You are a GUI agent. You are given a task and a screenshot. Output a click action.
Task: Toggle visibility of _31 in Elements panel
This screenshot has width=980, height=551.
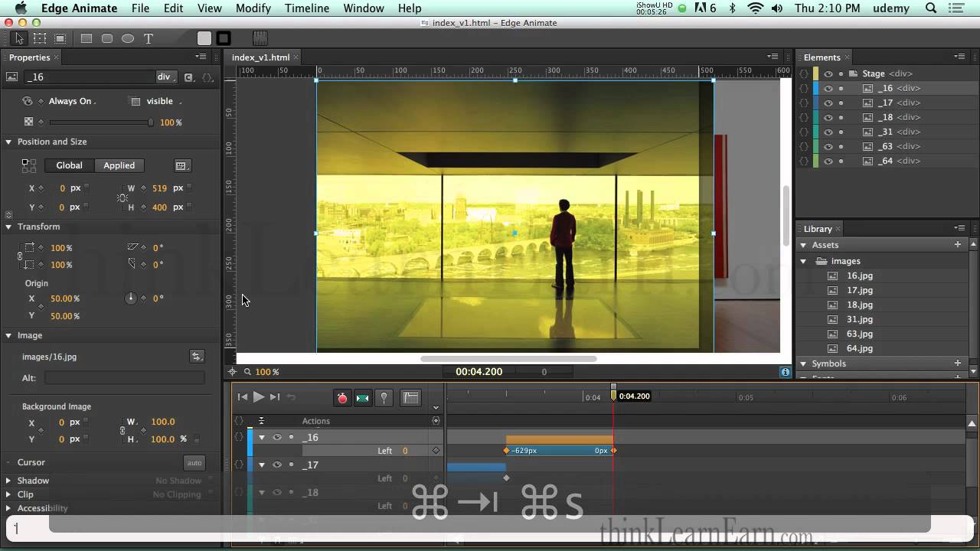coord(828,132)
